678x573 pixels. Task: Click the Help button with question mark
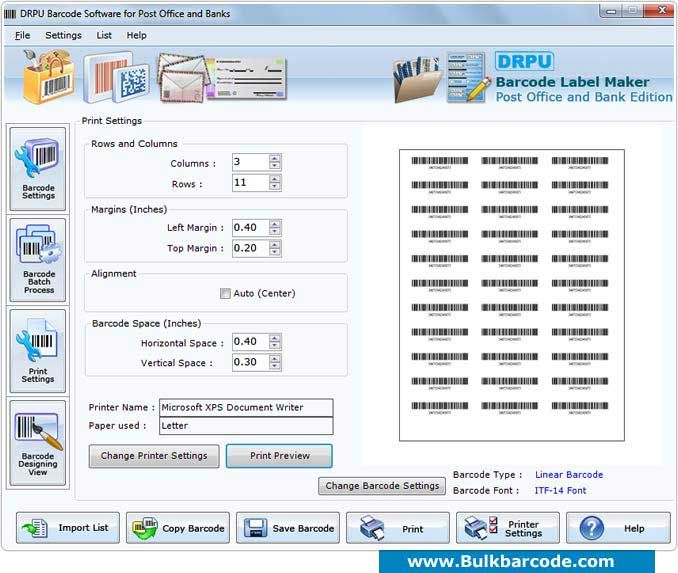point(618,528)
